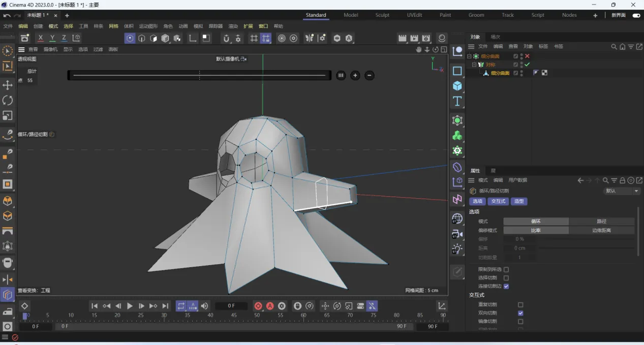Toggle the X axis lock icon
Screen dimensions: 644x345
pos(41,38)
